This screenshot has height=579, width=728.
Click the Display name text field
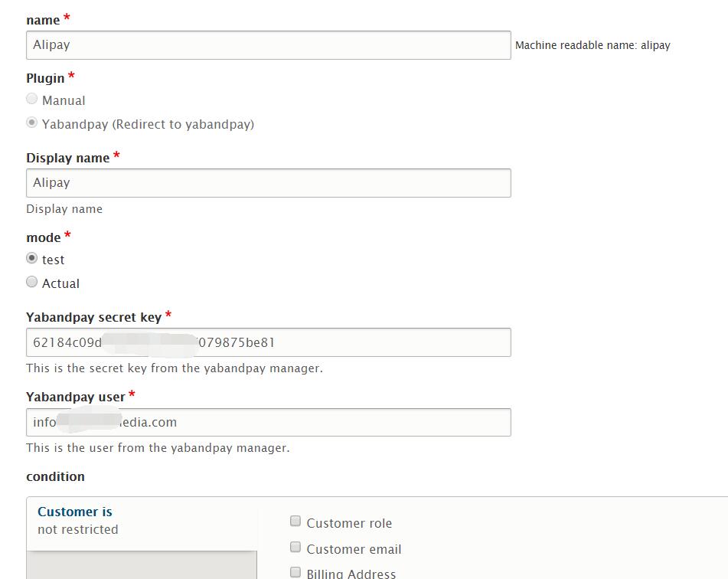pos(268,183)
